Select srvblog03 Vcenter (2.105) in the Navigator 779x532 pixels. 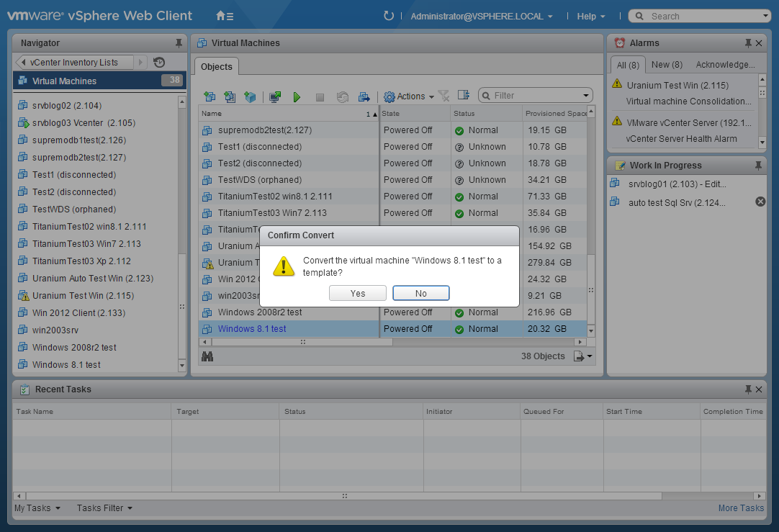(84, 122)
